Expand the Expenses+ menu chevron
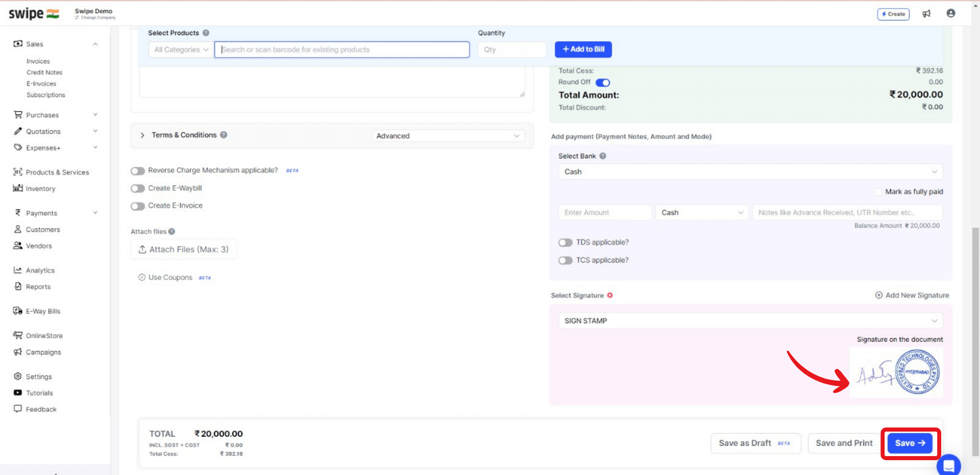 coord(95,148)
